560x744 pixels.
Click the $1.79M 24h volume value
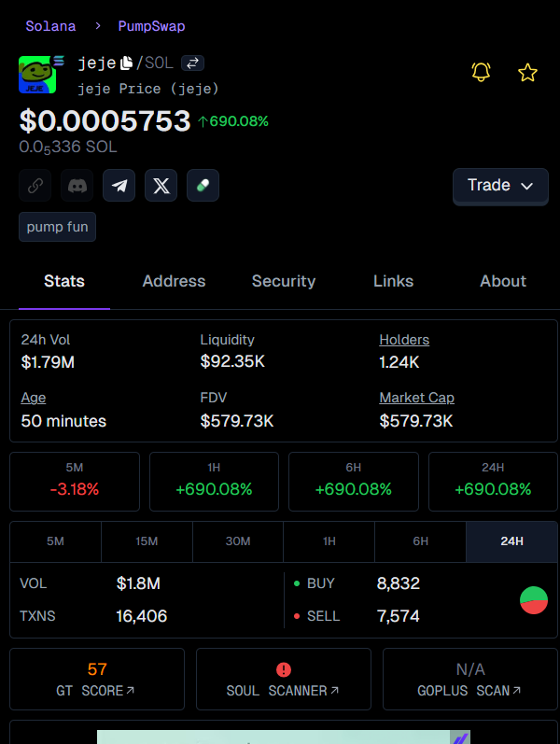pyautogui.click(x=48, y=362)
